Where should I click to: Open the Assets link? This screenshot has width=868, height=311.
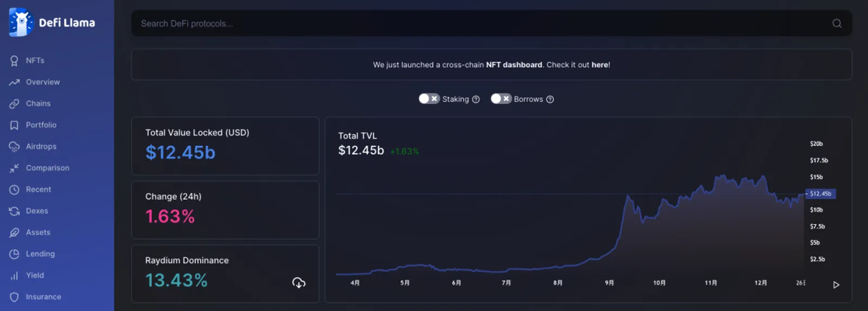pyautogui.click(x=38, y=232)
